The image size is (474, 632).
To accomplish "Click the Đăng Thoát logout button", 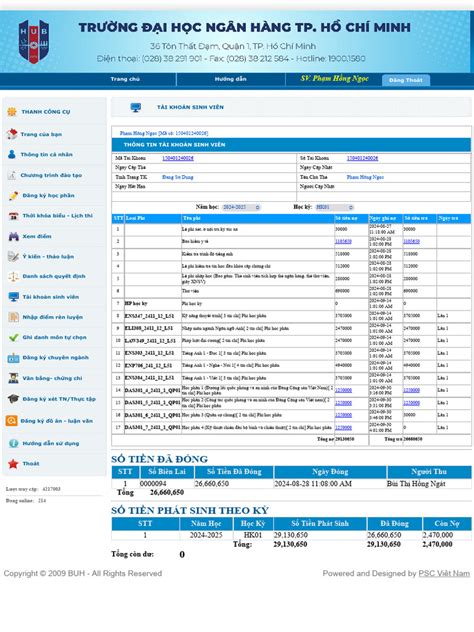I will tap(405, 80).
